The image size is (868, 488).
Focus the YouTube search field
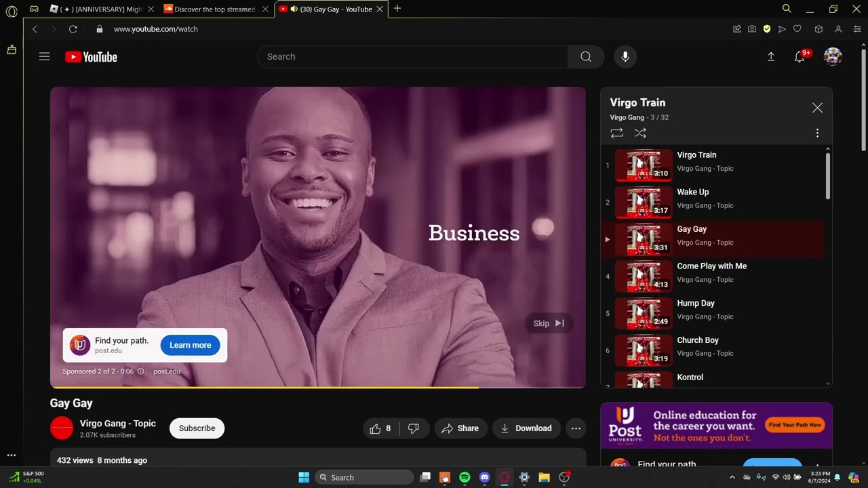point(412,57)
